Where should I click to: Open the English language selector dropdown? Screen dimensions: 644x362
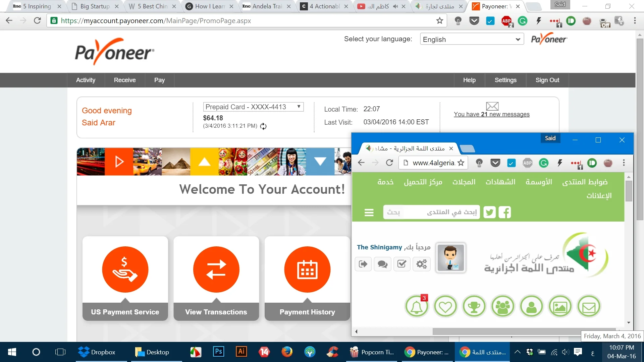point(472,39)
